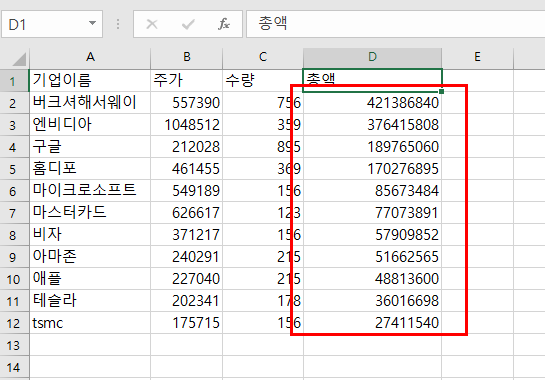This screenshot has height=380, width=545.
Task: Select row 1 header
Action: pos(14,81)
